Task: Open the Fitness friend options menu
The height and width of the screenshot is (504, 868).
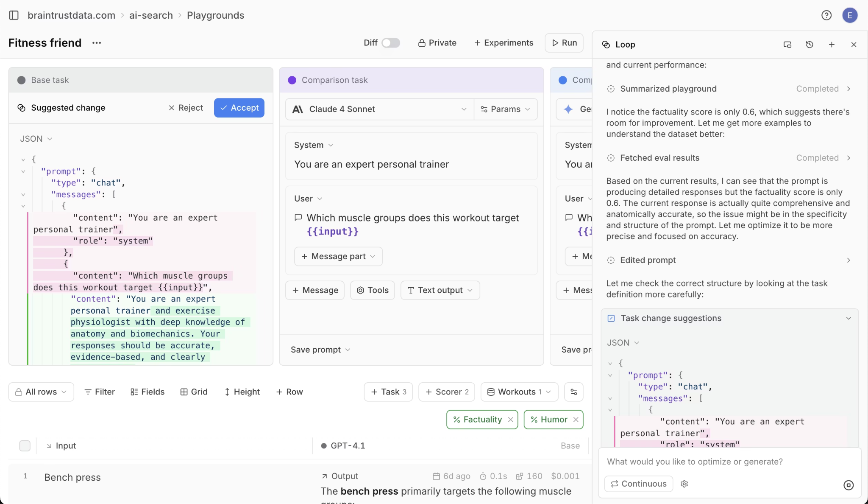Action: coord(96,42)
